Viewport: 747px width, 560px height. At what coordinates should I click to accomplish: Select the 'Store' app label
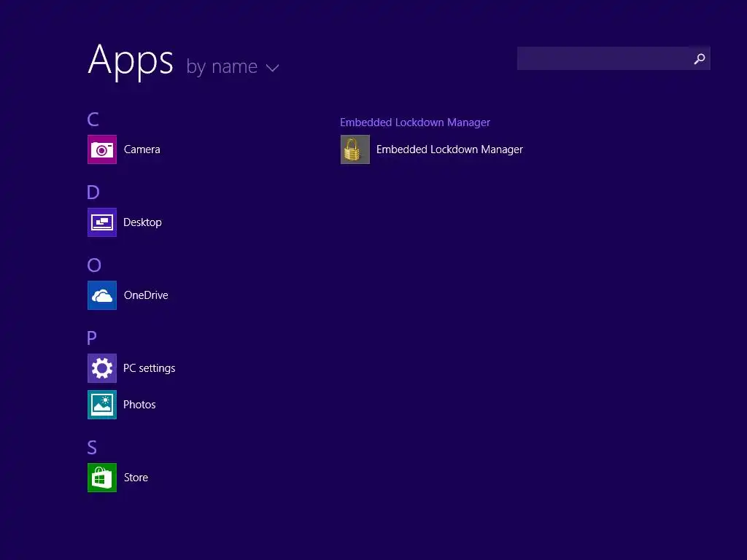click(136, 478)
